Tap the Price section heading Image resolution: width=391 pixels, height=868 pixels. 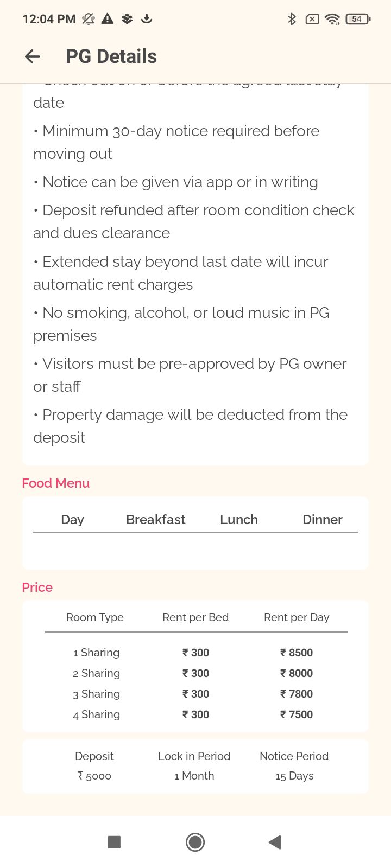point(37,587)
